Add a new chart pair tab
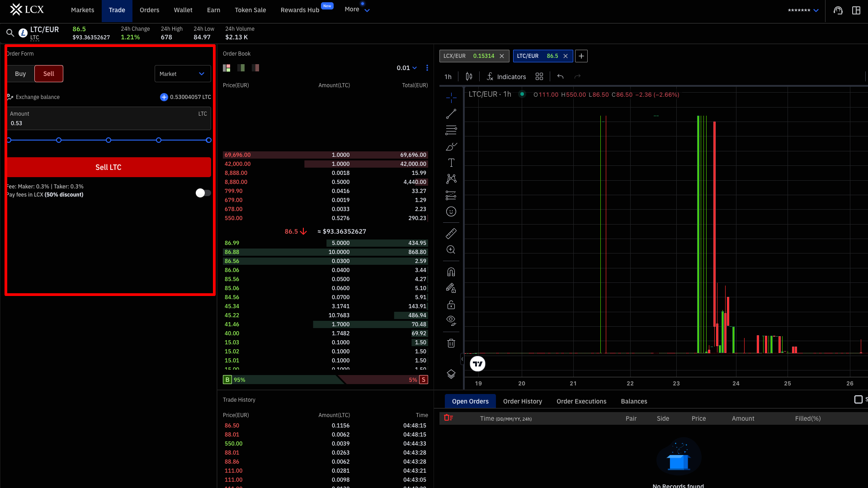This screenshot has height=488, width=868. pos(581,56)
